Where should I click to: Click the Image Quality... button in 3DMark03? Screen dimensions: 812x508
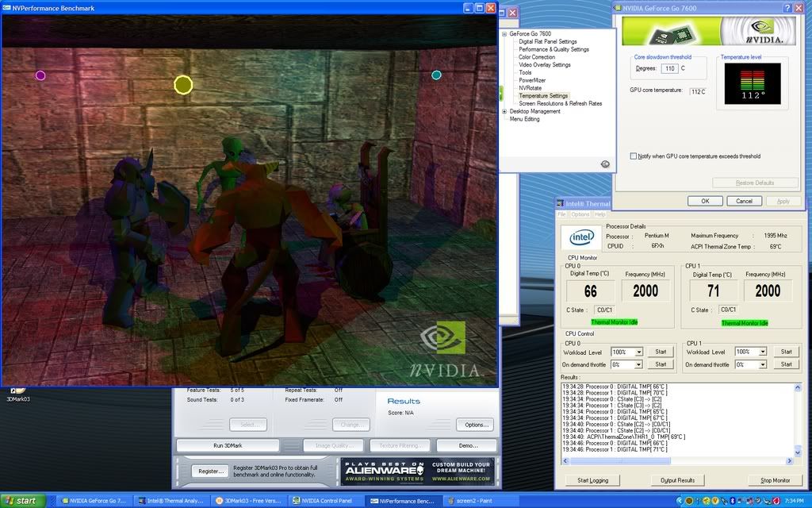click(x=335, y=446)
